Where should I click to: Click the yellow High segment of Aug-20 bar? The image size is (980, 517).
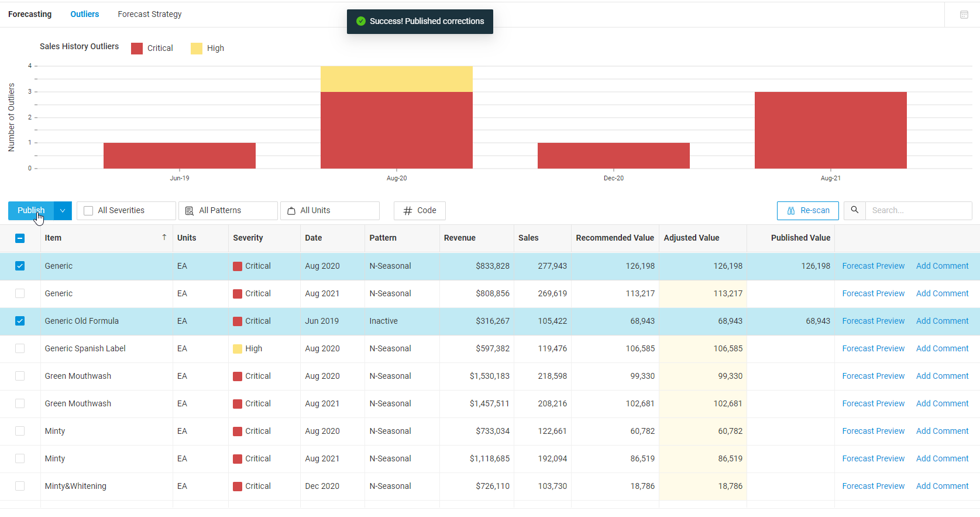tap(397, 79)
